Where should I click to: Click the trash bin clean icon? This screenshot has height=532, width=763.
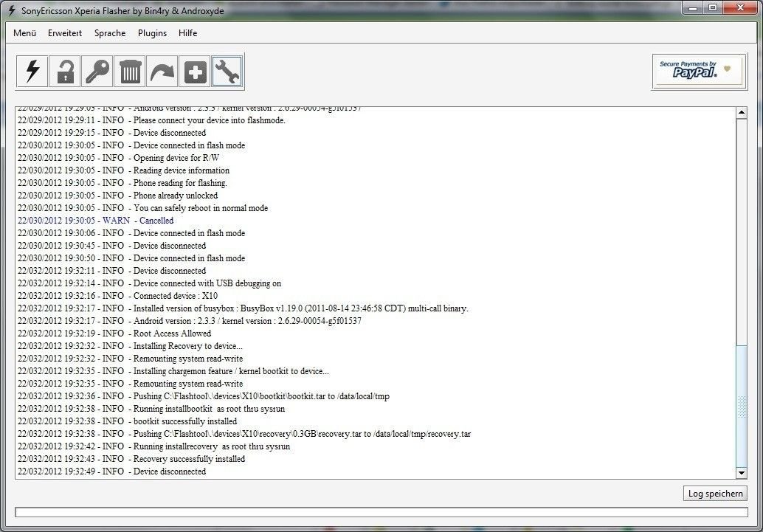point(129,72)
